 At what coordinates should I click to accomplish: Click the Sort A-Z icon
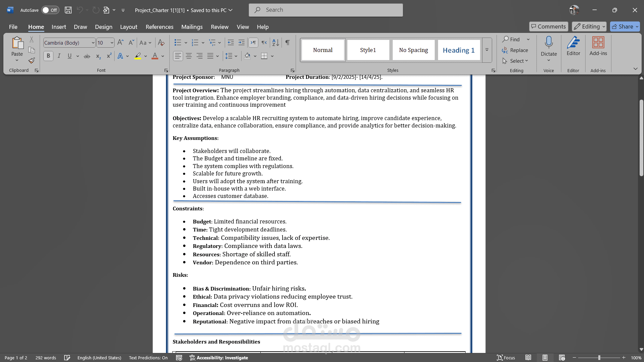[276, 43]
